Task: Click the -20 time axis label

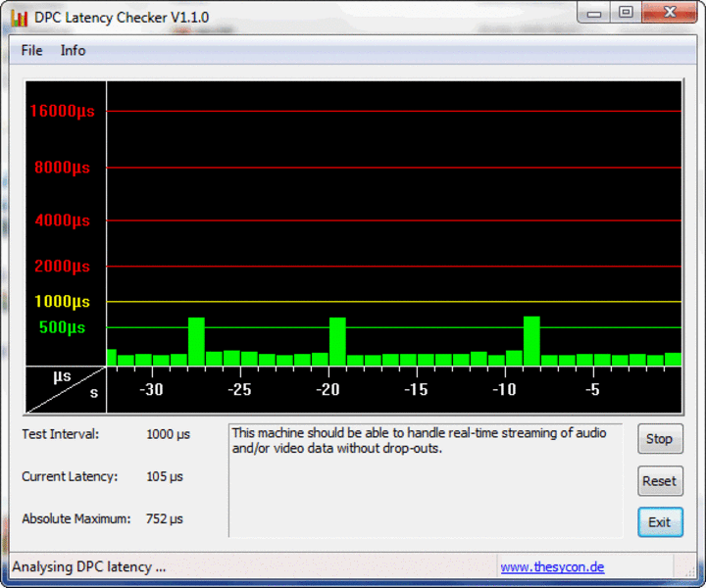Action: tap(328, 390)
